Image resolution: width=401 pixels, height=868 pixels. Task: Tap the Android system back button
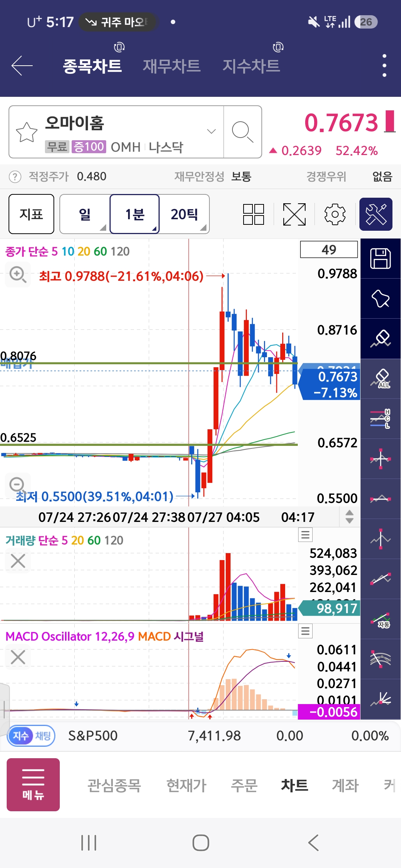tap(313, 843)
